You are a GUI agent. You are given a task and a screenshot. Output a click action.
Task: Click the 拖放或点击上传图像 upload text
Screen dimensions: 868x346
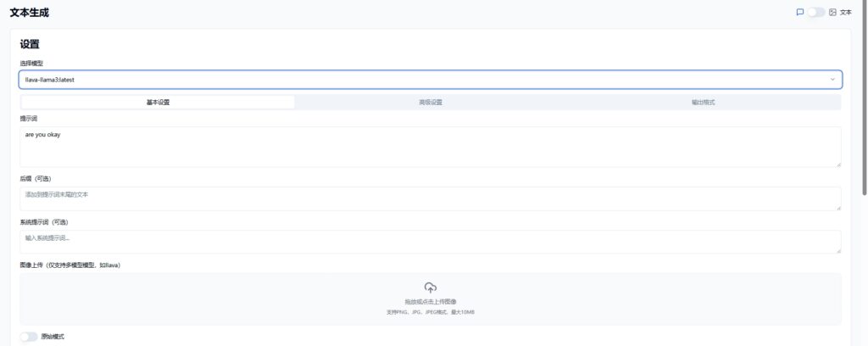click(431, 302)
